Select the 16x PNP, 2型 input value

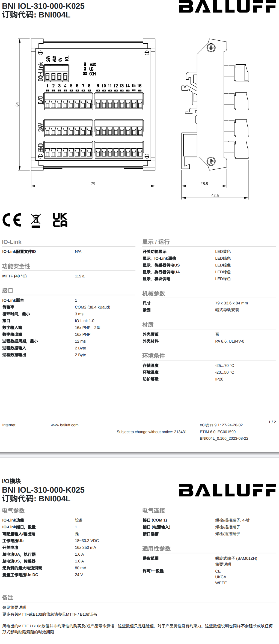tap(88, 328)
